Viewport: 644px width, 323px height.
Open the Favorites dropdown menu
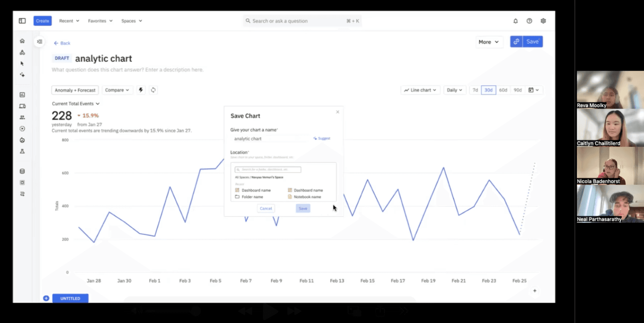click(x=100, y=21)
